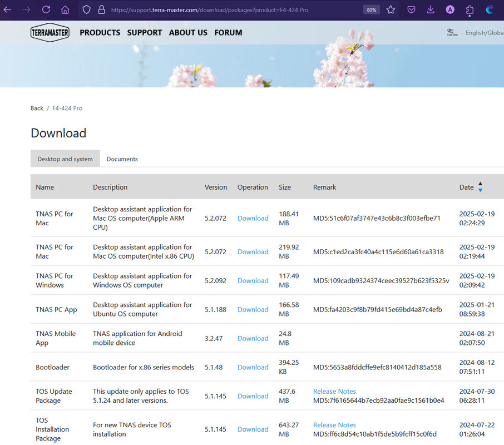Open TOS Installation Package Release Notes
The image size is (504, 445).
point(334,425)
